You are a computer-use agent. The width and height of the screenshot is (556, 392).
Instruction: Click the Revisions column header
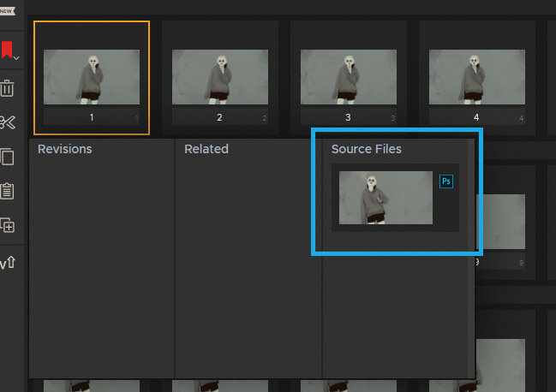tap(65, 149)
